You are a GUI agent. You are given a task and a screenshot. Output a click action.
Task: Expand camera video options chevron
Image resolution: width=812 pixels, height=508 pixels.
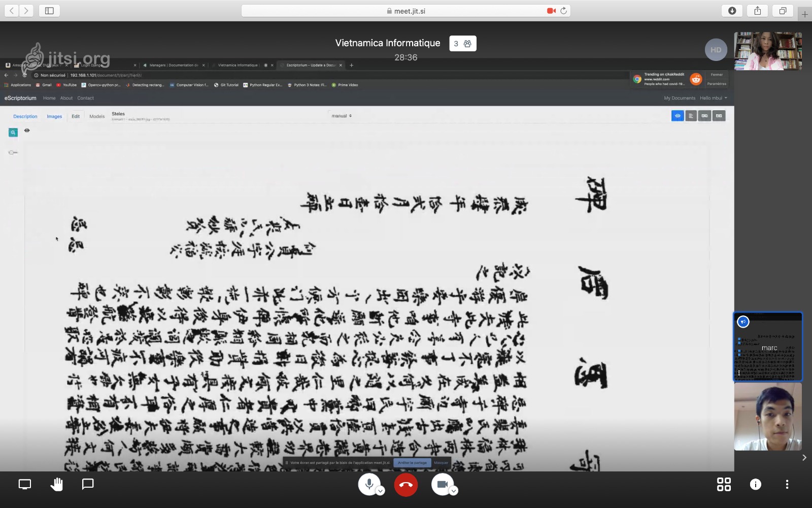[x=454, y=491]
